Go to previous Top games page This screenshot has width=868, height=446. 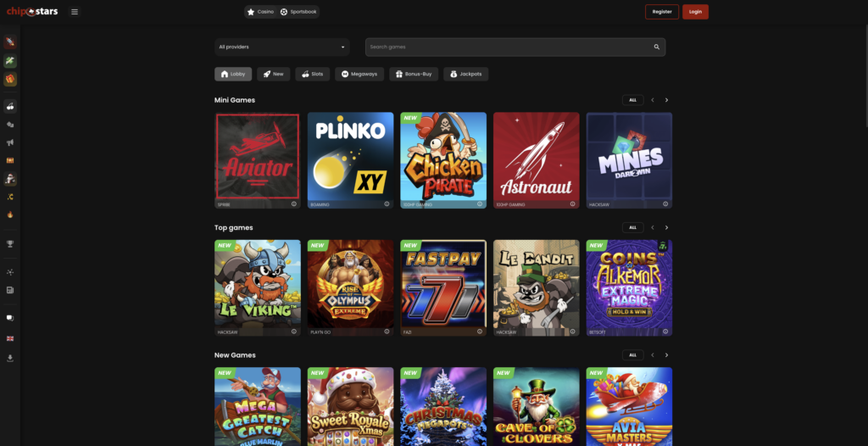[653, 228]
